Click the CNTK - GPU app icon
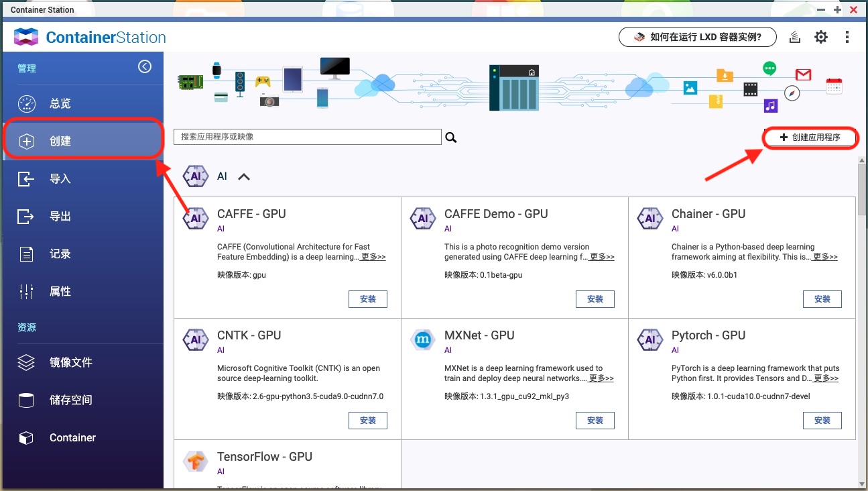The width and height of the screenshot is (868, 491). tap(196, 339)
